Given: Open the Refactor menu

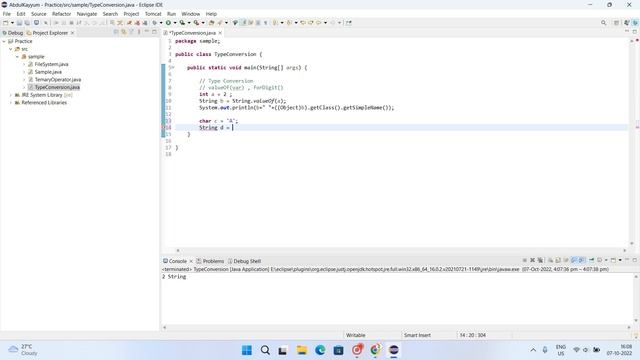Looking at the screenshot, I should point(62,14).
